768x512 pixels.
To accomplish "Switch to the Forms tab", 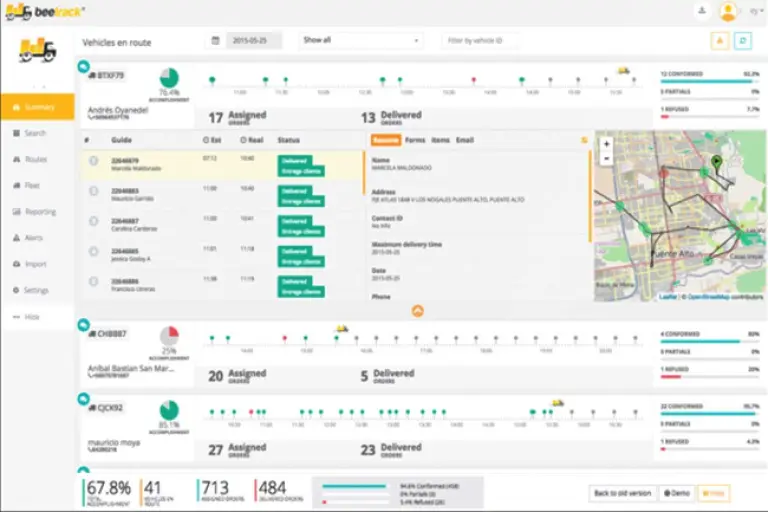I will click(414, 141).
